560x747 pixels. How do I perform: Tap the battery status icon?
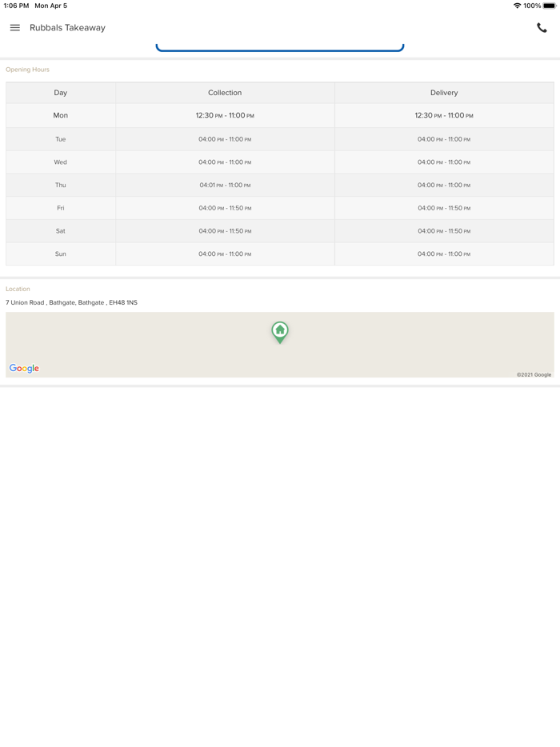pos(550,6)
